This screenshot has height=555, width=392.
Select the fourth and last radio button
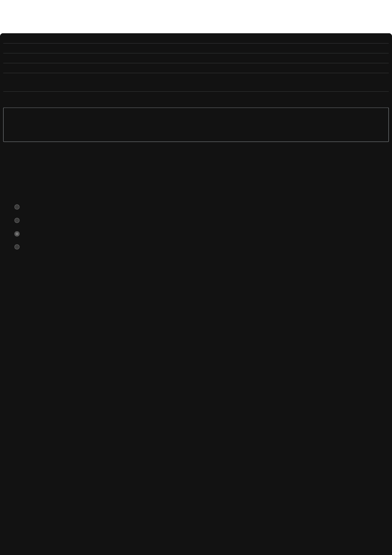17,247
